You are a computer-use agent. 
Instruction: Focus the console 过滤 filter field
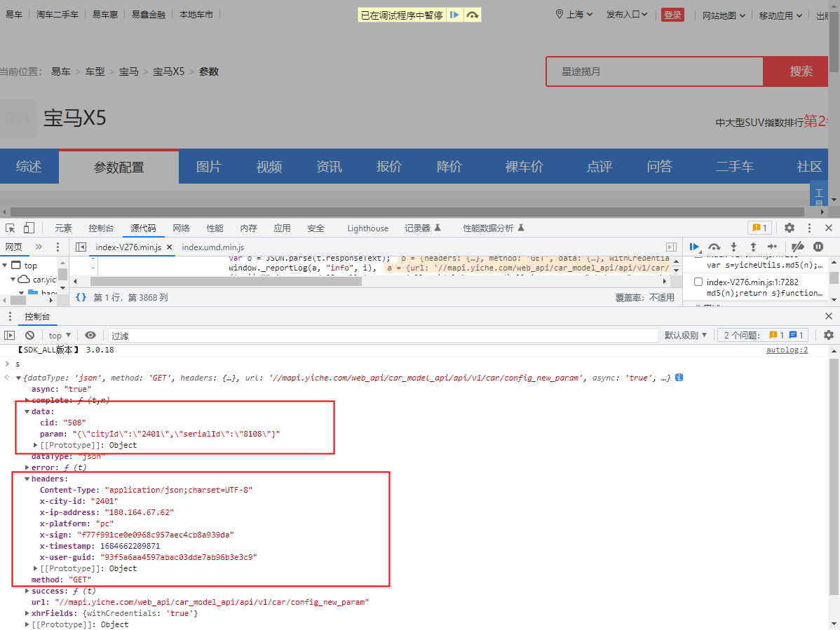tap(383, 335)
